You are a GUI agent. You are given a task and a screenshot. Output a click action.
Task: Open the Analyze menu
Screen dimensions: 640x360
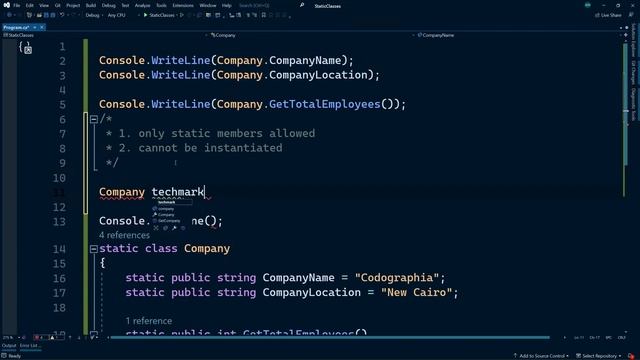(x=142, y=6)
